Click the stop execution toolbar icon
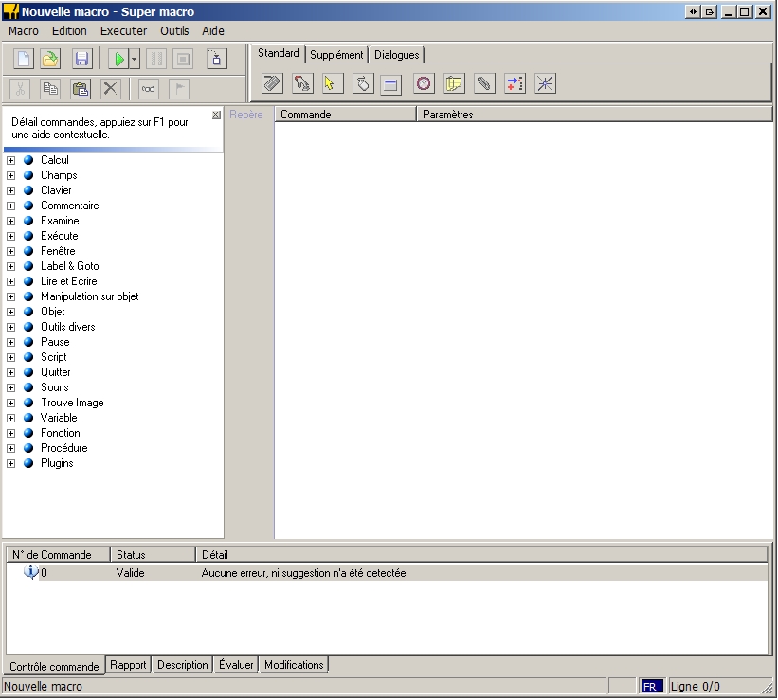 (183, 59)
